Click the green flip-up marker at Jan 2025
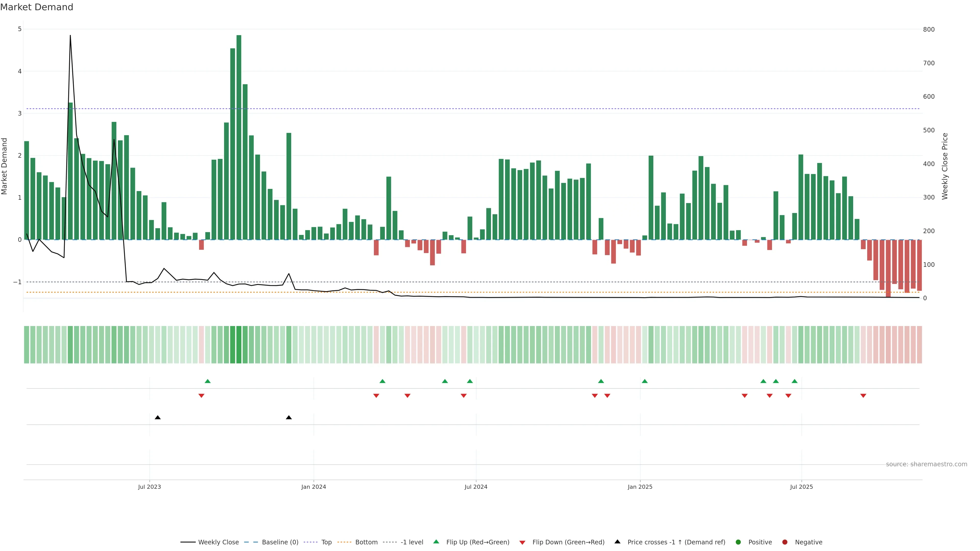 point(644,381)
